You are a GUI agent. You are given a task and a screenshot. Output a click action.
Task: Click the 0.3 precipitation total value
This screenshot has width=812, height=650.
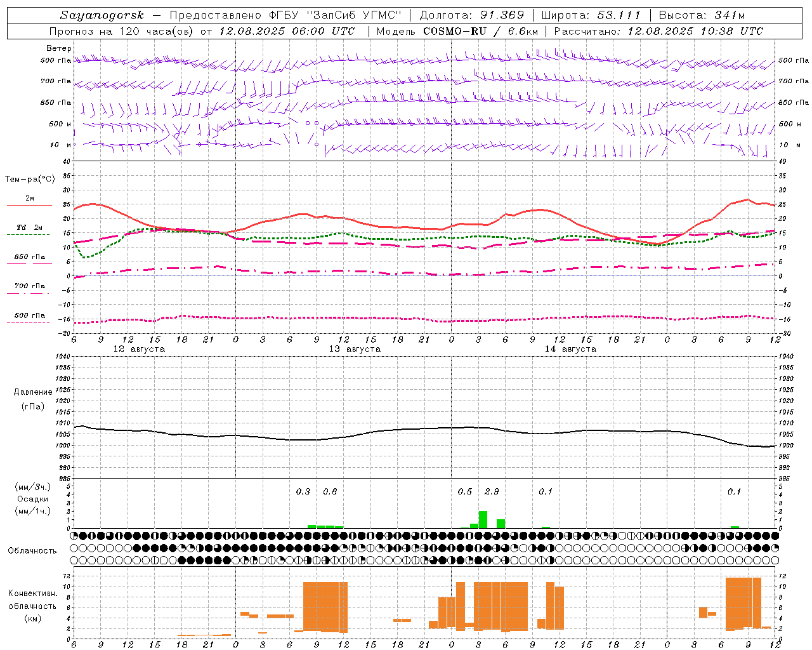[303, 492]
